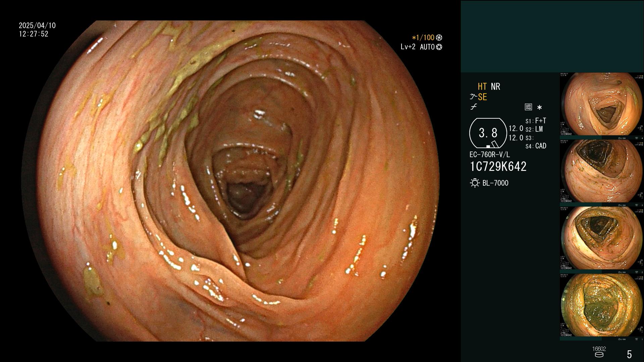Viewport: 644px width, 362px height.
Task: Click the scope tip diagram showing 3.8
Action: pyautogui.click(x=488, y=133)
